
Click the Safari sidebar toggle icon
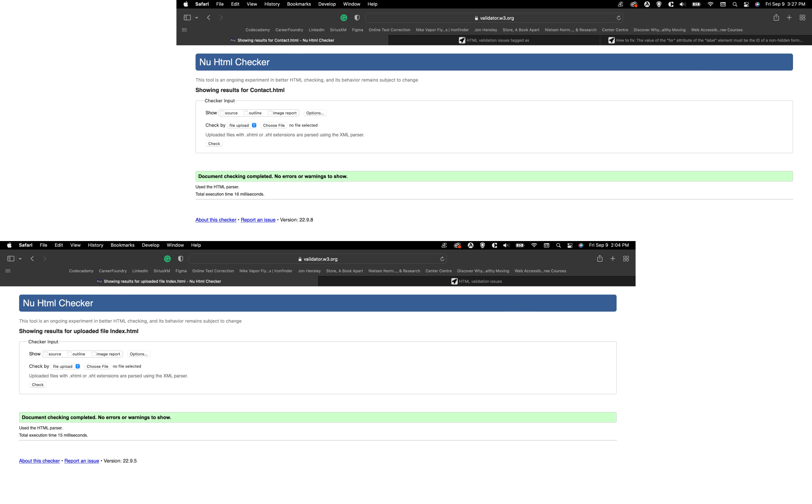[186, 18]
